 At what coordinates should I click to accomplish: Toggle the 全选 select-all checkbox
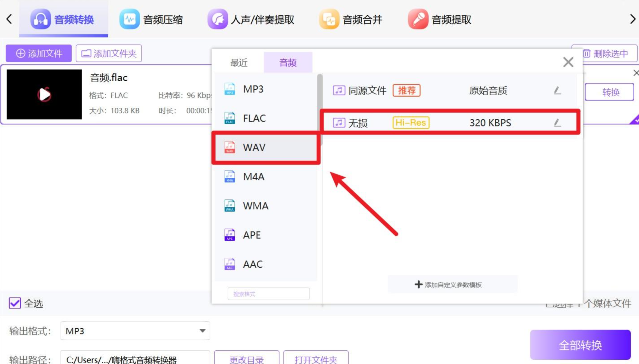tap(15, 303)
